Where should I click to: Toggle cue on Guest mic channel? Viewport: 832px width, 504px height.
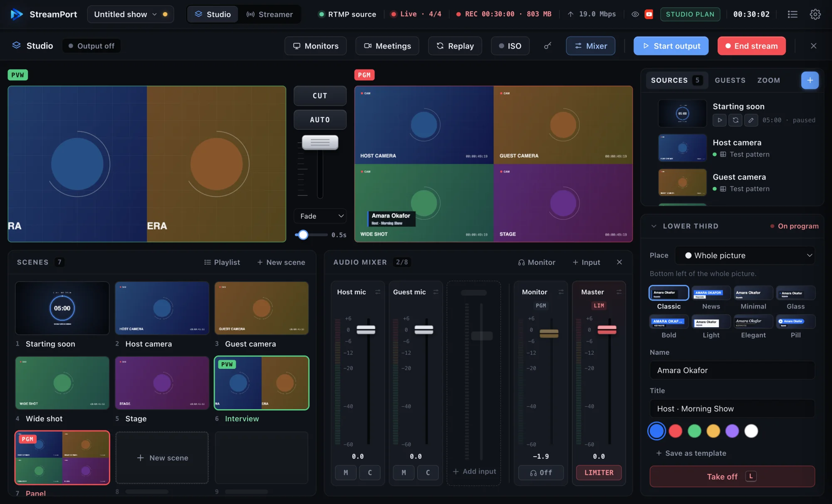[x=428, y=472]
